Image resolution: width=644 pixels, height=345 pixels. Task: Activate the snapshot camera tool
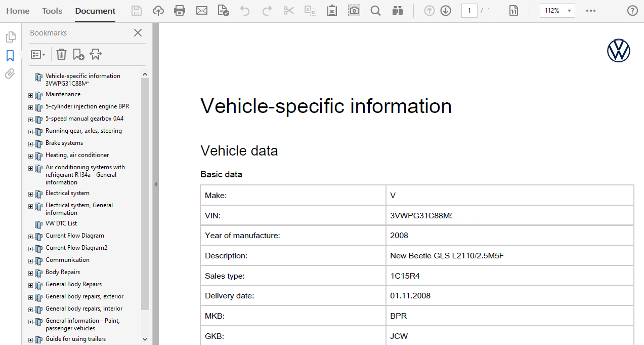pyautogui.click(x=354, y=11)
